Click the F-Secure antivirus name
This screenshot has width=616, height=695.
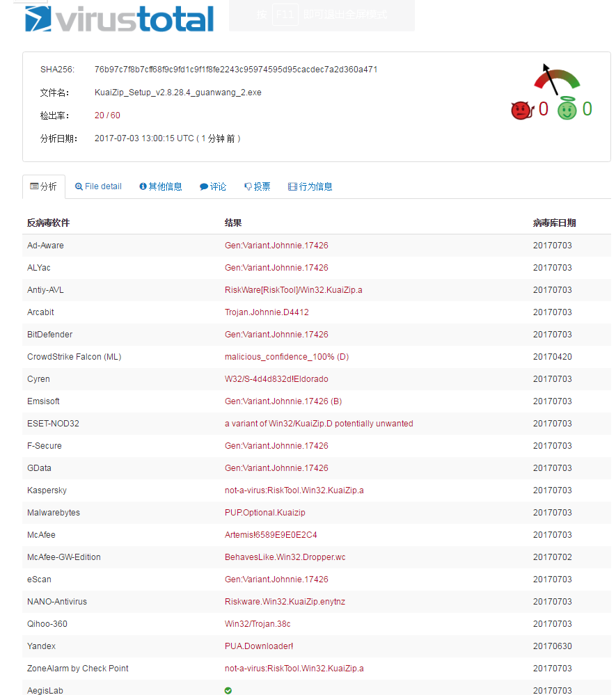[x=45, y=446]
